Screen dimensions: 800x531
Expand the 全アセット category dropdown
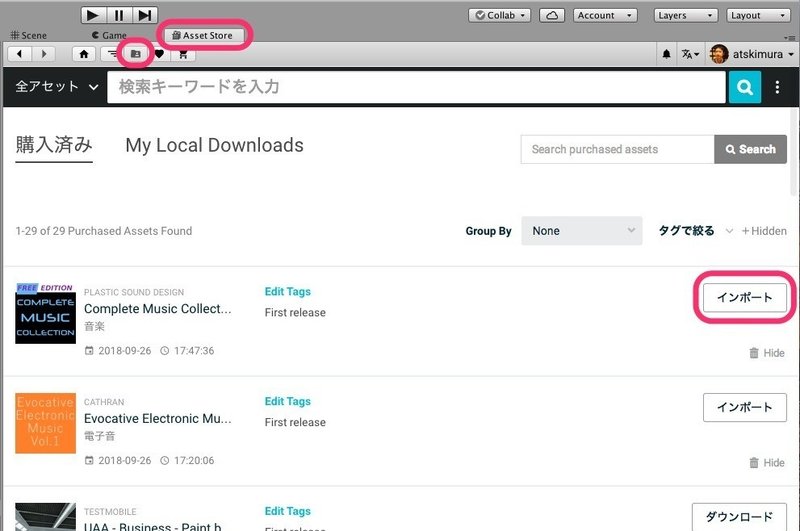(56, 87)
